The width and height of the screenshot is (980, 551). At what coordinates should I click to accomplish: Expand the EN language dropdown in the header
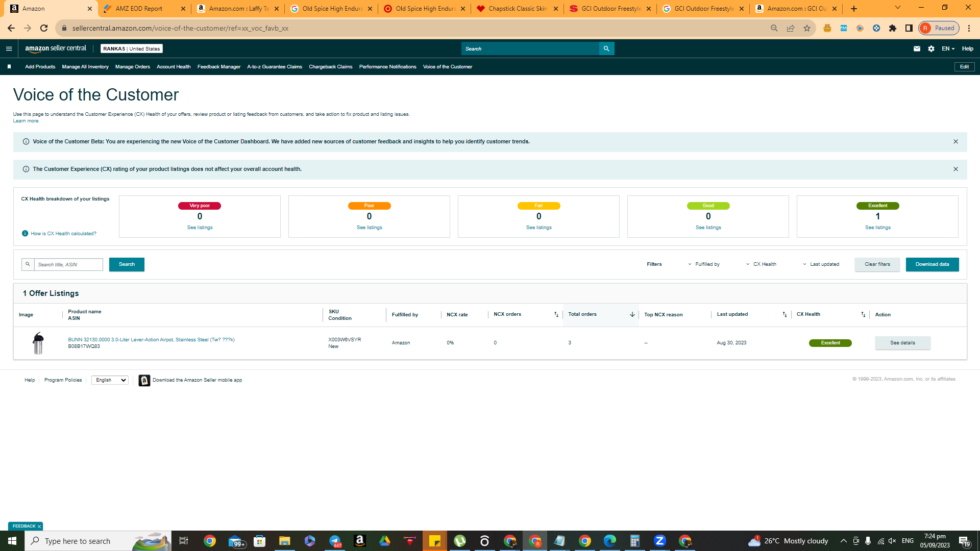pyautogui.click(x=948, y=49)
